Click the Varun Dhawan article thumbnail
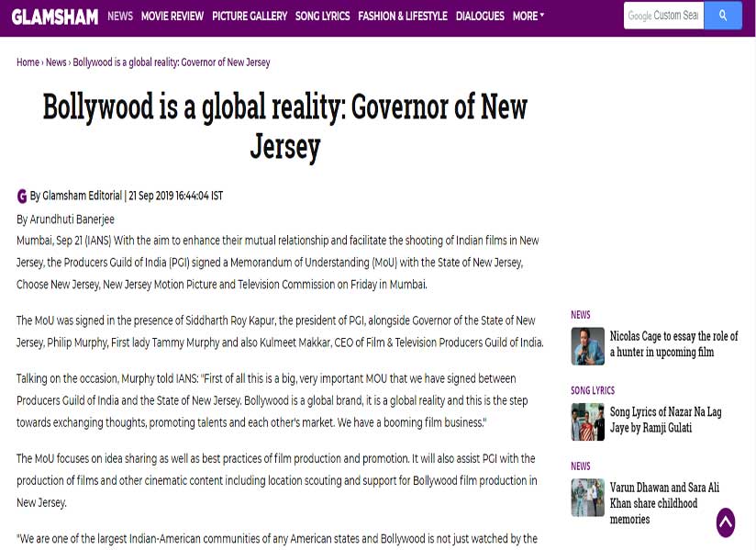The height and width of the screenshot is (550, 756). (588, 498)
